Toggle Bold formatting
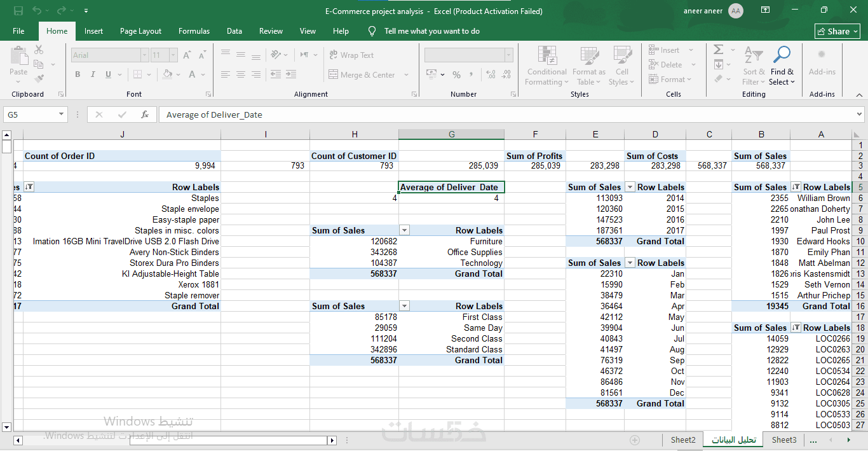The height and width of the screenshot is (451, 868). pos(78,74)
